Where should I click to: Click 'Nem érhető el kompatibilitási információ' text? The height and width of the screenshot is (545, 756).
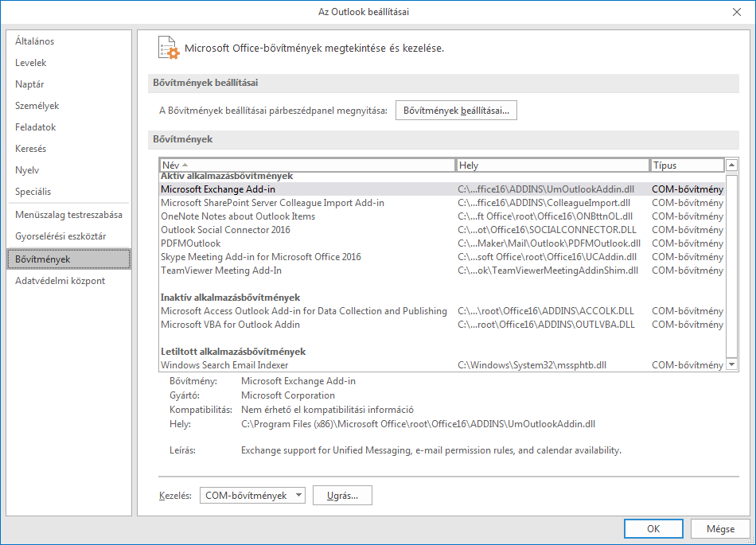coord(327,410)
